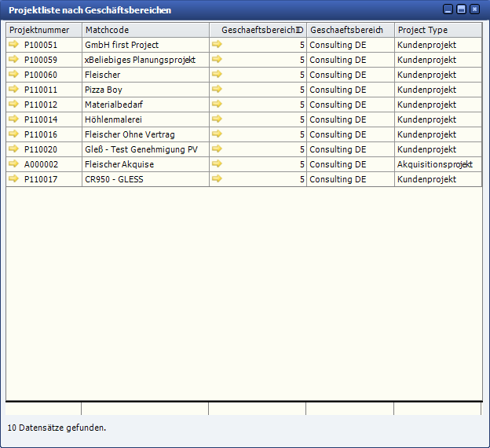Open project P100059 via its yellow arrow
The image size is (490, 448).
pyautogui.click(x=13, y=60)
